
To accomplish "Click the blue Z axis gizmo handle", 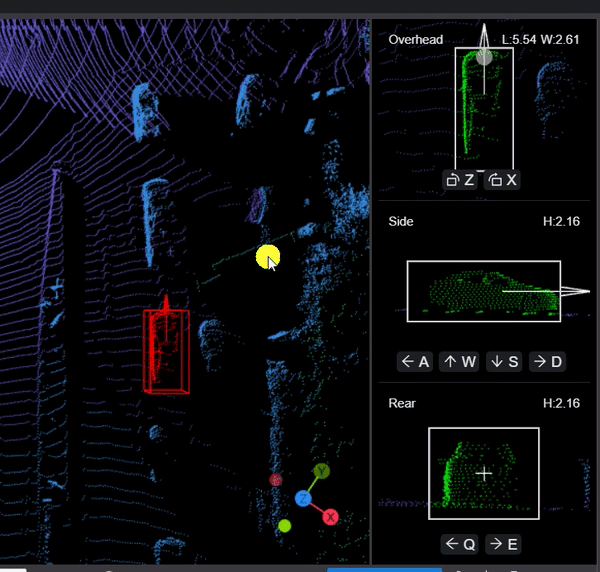I will point(303,498).
